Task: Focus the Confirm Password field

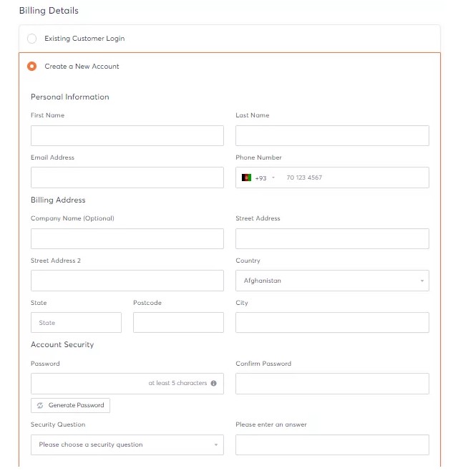Action: pos(332,384)
